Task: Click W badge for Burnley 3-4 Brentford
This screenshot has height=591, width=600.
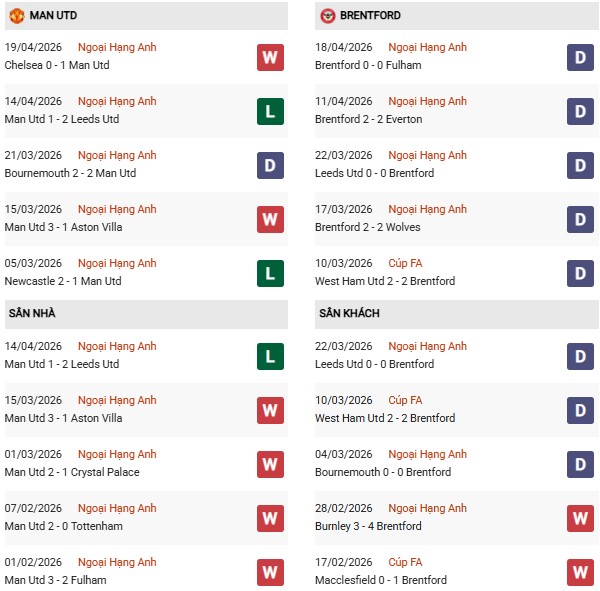Action: pos(581,518)
